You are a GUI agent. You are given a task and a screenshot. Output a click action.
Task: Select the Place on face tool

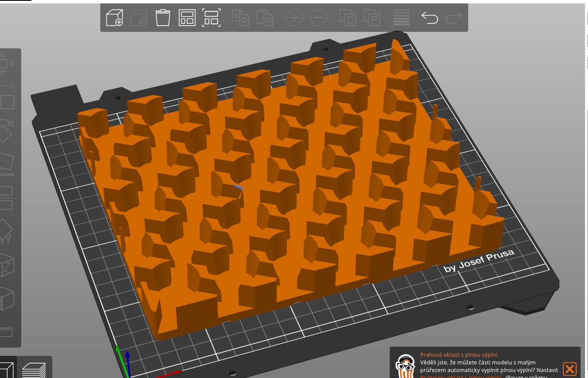(x=6, y=164)
